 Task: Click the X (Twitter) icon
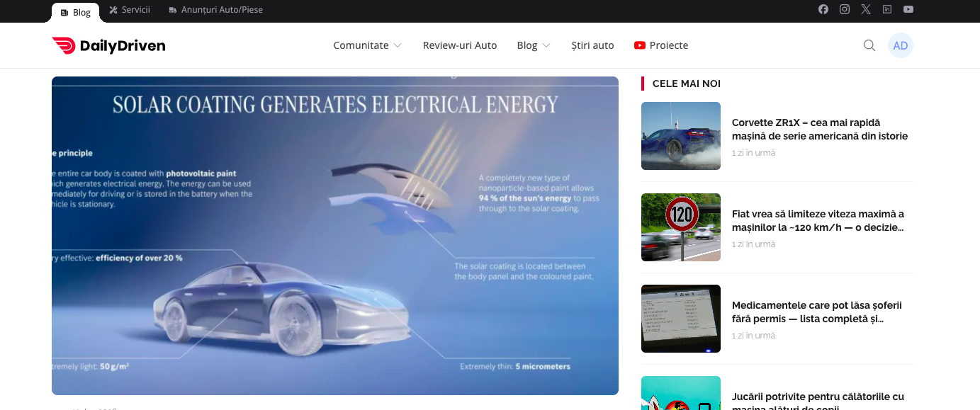coord(866,10)
